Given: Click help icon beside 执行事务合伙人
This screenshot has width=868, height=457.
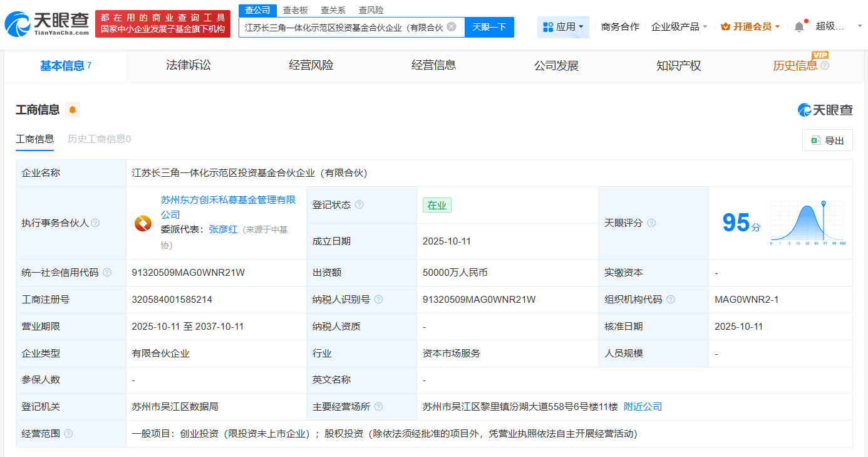Looking at the screenshot, I should (x=94, y=223).
